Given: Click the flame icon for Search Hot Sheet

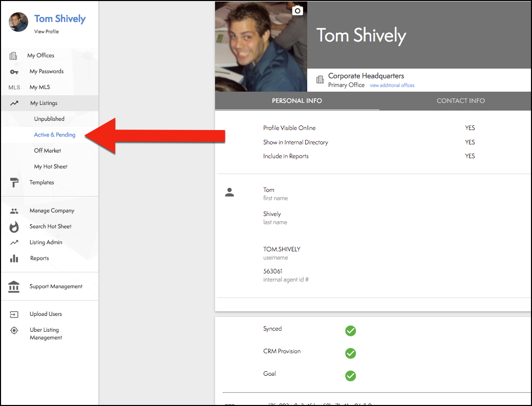Looking at the screenshot, I should (x=14, y=227).
